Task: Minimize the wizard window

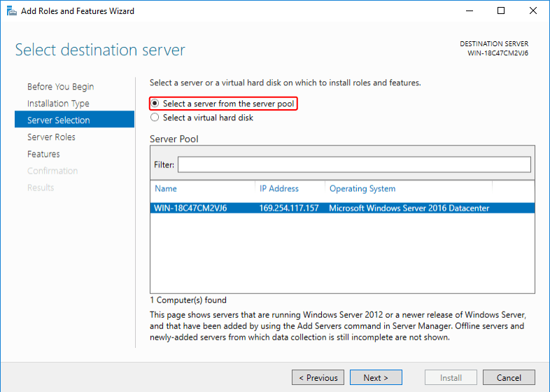Action: tap(468, 11)
